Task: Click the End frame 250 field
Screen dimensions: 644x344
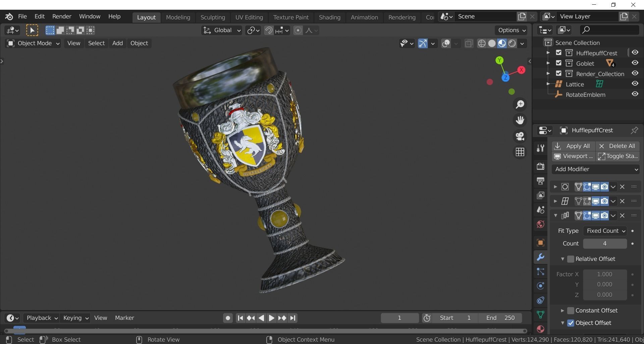Action: (x=500, y=318)
